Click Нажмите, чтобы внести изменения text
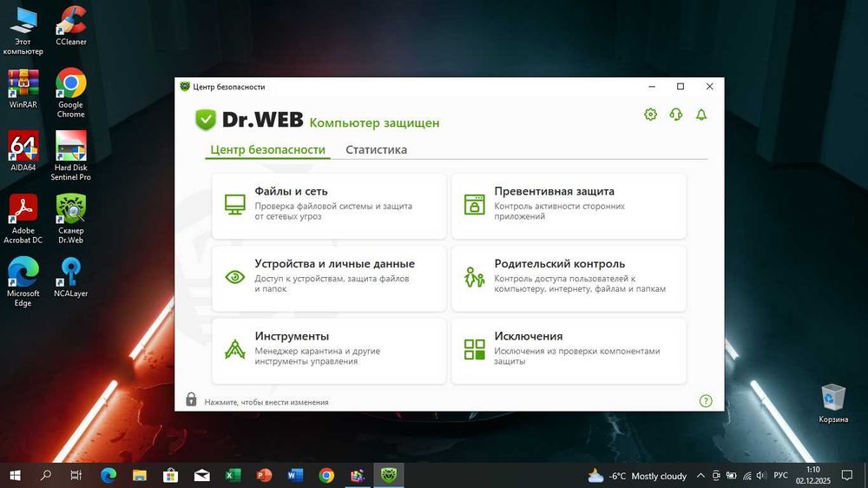This screenshot has width=868, height=488. [266, 402]
